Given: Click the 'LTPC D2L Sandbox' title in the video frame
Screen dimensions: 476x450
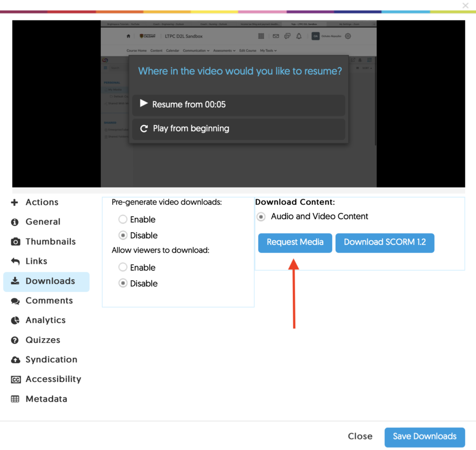Looking at the screenshot, I should [184, 36].
